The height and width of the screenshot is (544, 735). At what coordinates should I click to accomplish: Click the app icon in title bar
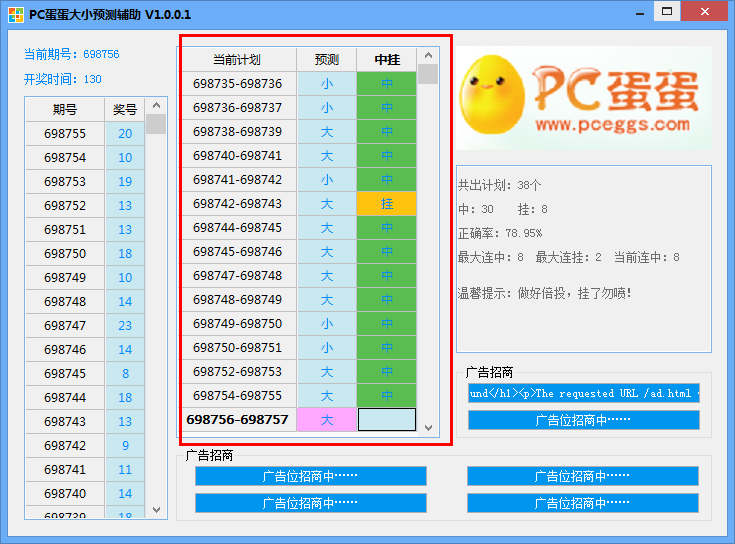15,15
